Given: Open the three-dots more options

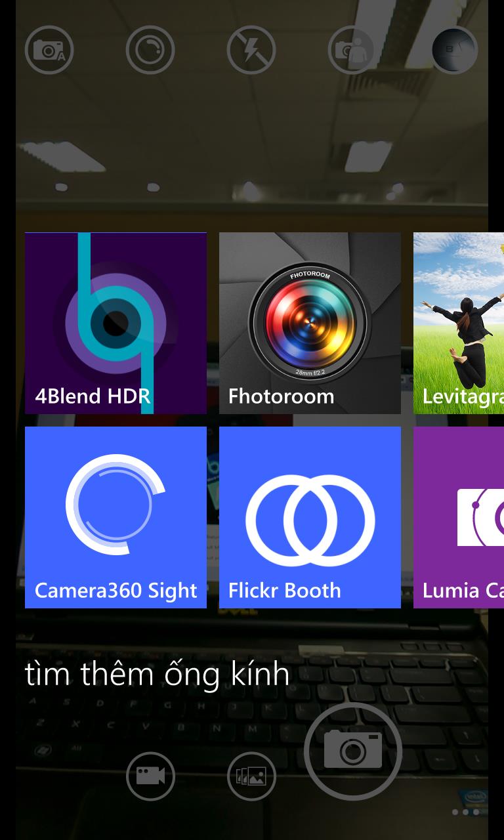Looking at the screenshot, I should click(465, 812).
